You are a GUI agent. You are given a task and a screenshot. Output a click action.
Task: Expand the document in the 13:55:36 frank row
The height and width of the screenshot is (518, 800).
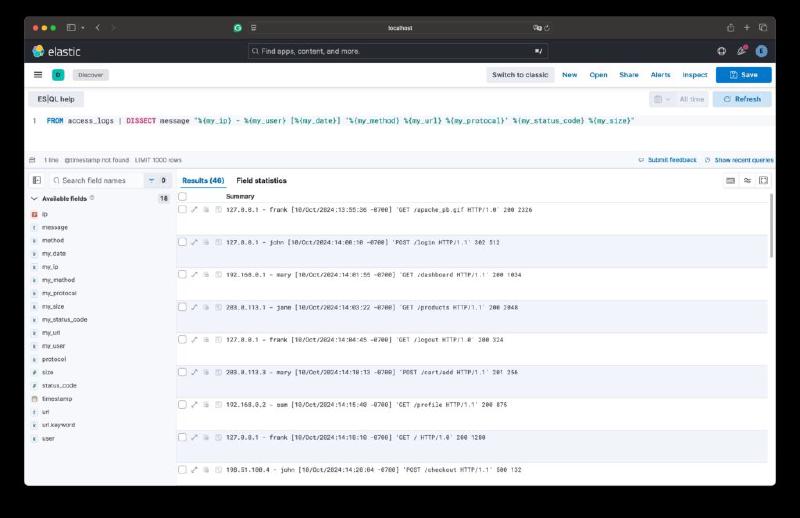point(194,210)
